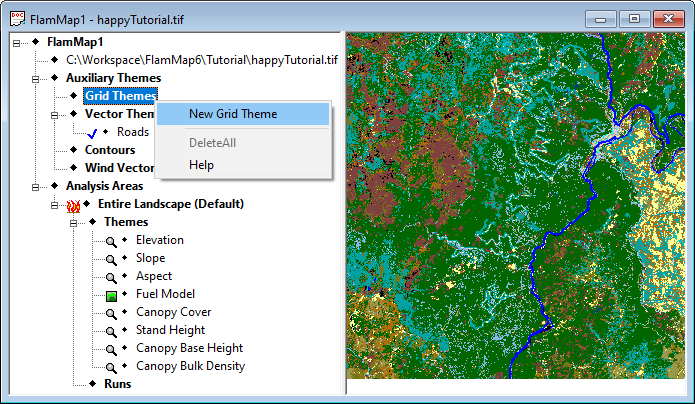
Task: Select the Auxiliary Themes tree item
Action: pos(113,78)
